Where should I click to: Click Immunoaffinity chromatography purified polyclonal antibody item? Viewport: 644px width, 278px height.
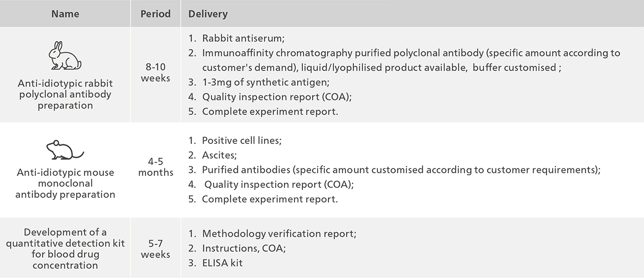[x=404, y=61]
